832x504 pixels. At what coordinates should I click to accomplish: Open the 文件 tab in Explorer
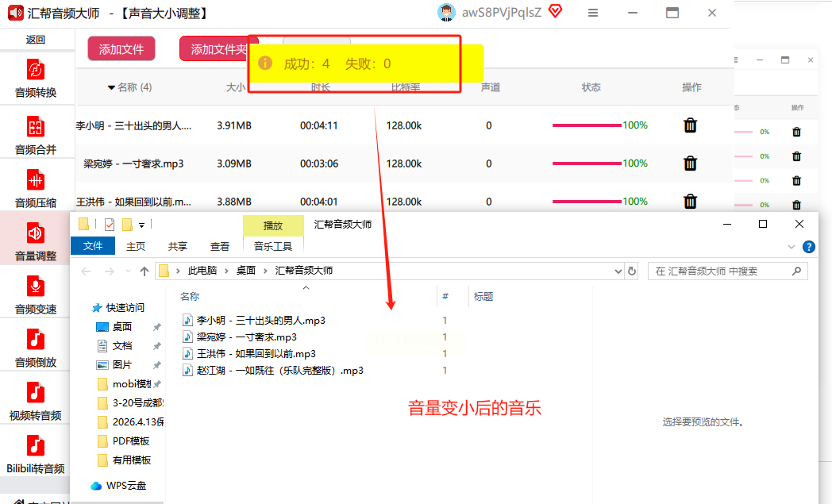coord(93,245)
